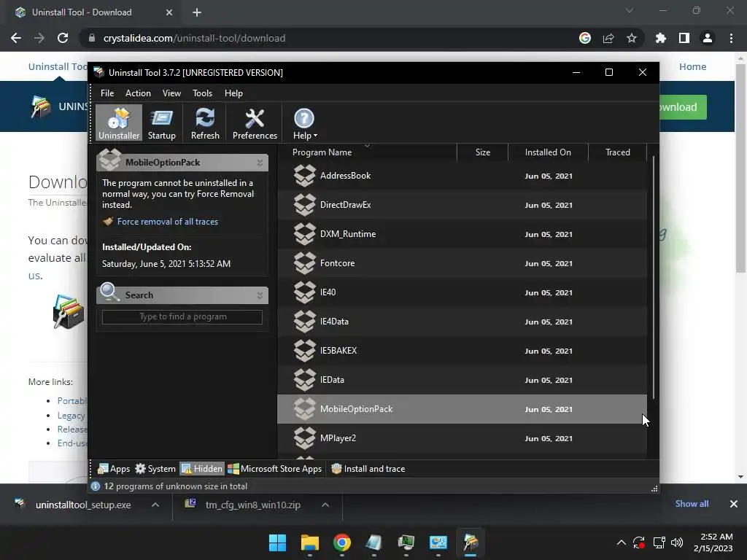Image resolution: width=747 pixels, height=560 pixels.
Task: Click the Refresh toolbar icon
Action: click(205, 122)
